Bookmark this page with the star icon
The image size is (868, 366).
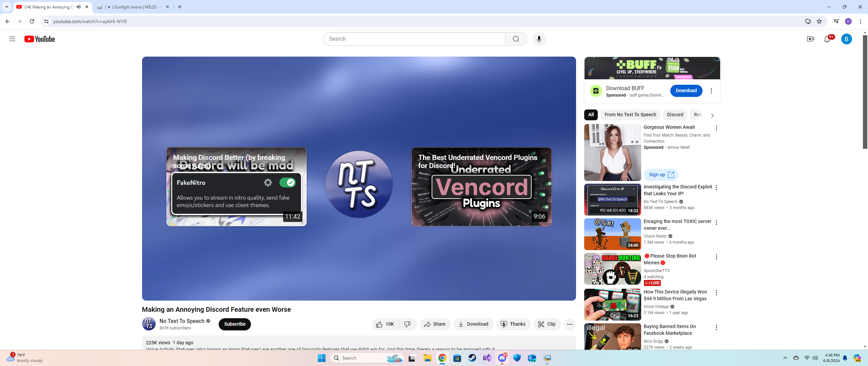pyautogui.click(x=819, y=21)
